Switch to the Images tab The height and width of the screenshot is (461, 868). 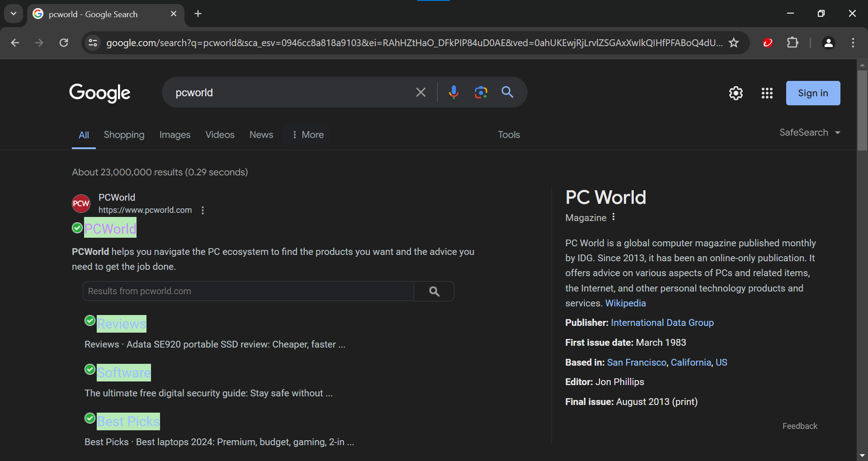click(x=175, y=135)
